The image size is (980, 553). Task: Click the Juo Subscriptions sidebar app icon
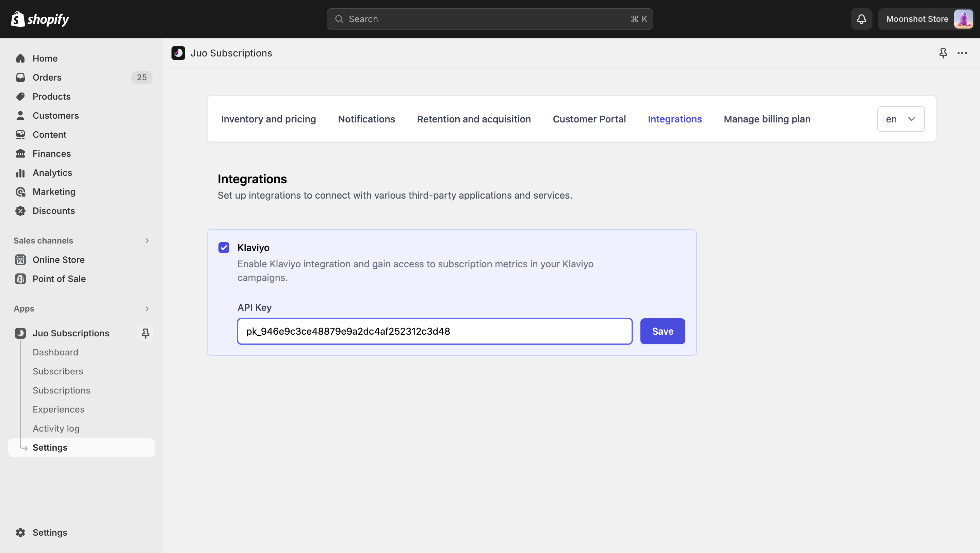(20, 333)
